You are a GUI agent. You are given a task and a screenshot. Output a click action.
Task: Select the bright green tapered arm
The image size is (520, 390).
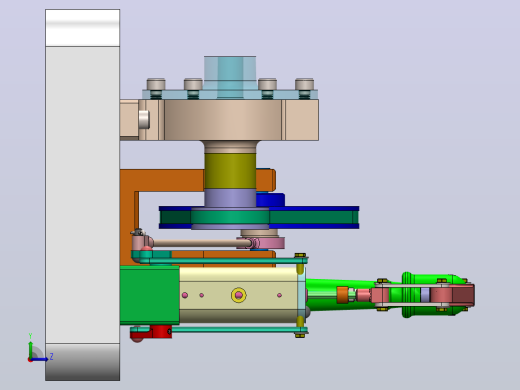(x=340, y=284)
